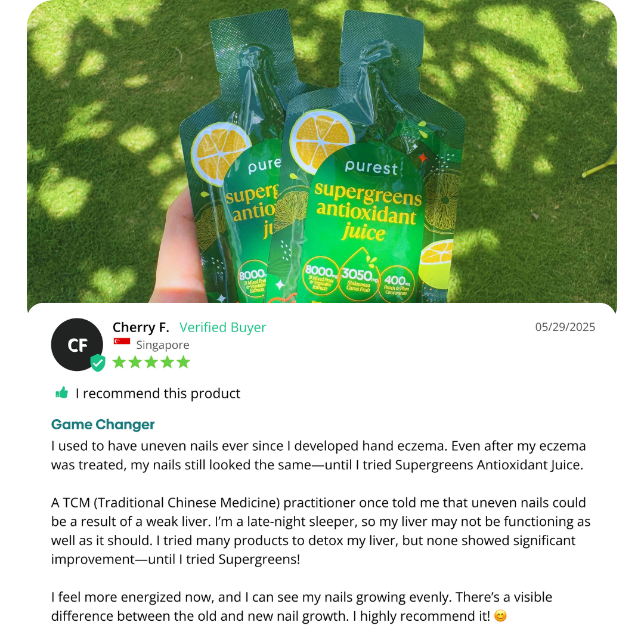The image size is (644, 644).
Task: Click the smiling emoji at review end
Action: pos(500,616)
